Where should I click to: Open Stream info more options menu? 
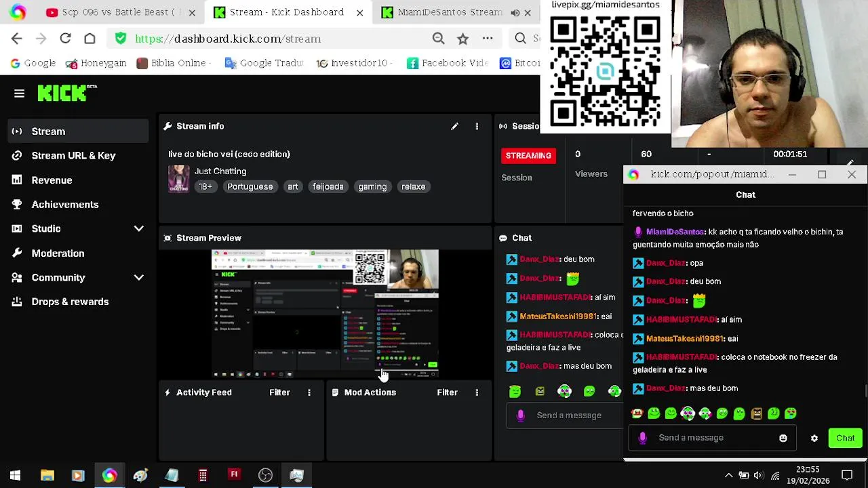click(477, 126)
